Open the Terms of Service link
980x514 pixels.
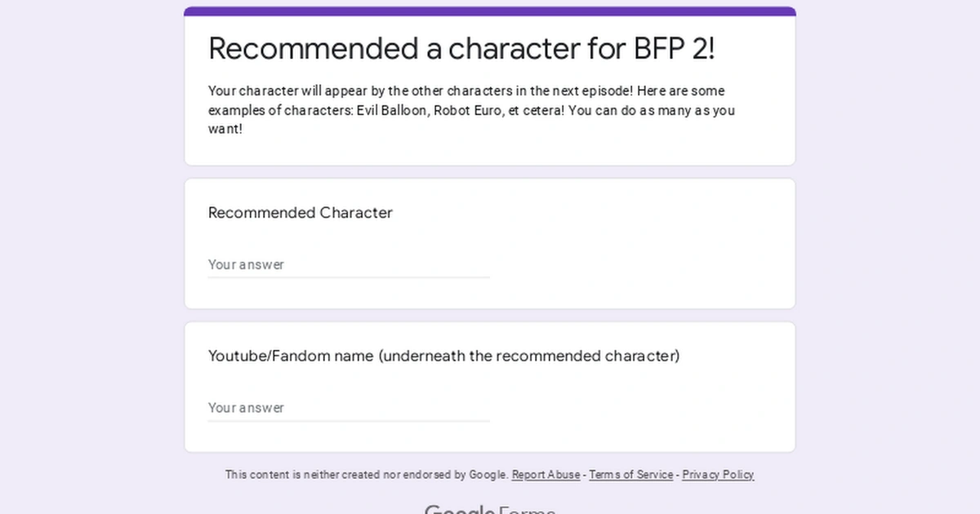pyautogui.click(x=630, y=474)
